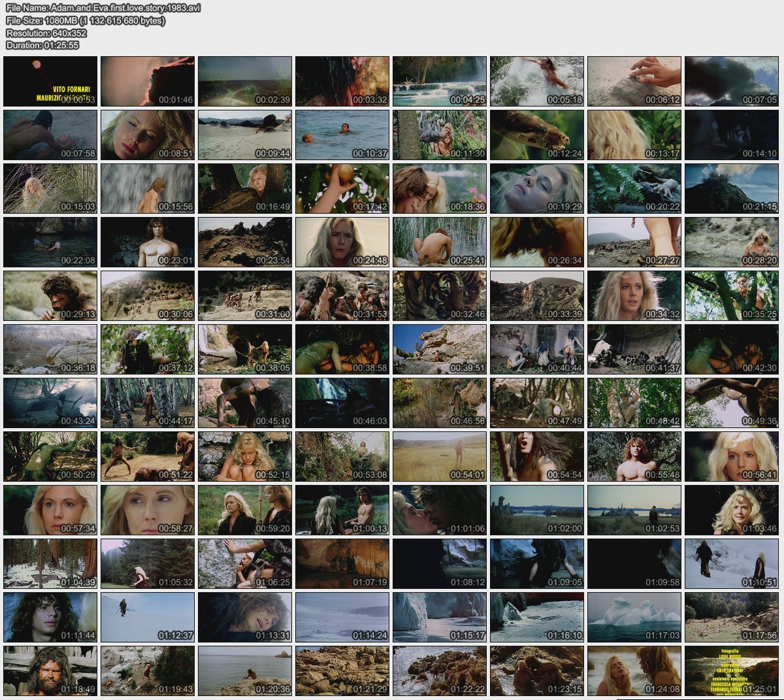Click the File Name text line

pyautogui.click(x=103, y=8)
